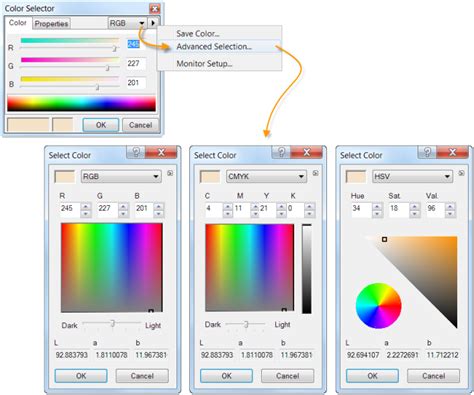Click the K spinner in CMYK dialog
Image resolution: width=474 pixels, height=395 pixels.
point(309,210)
